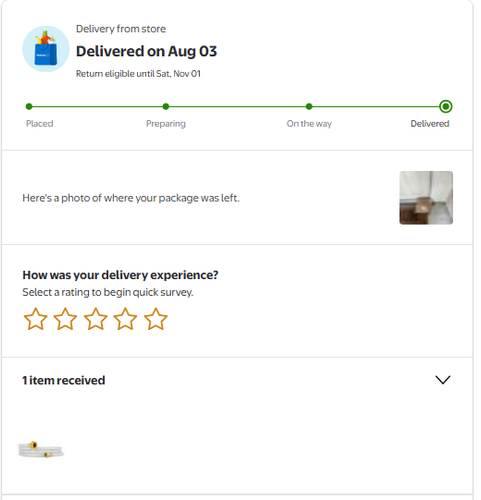Click the green order progress bar line
This screenshot has width=481, height=500.
(237, 106)
